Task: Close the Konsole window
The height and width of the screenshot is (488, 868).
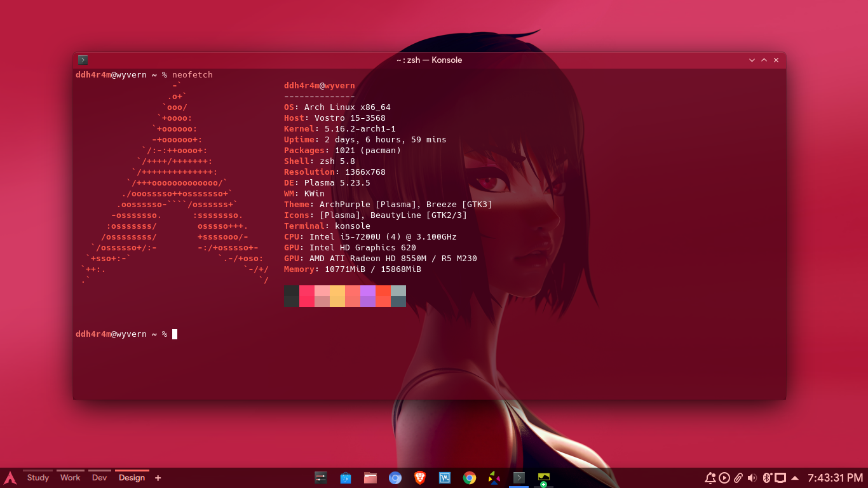Action: click(776, 60)
